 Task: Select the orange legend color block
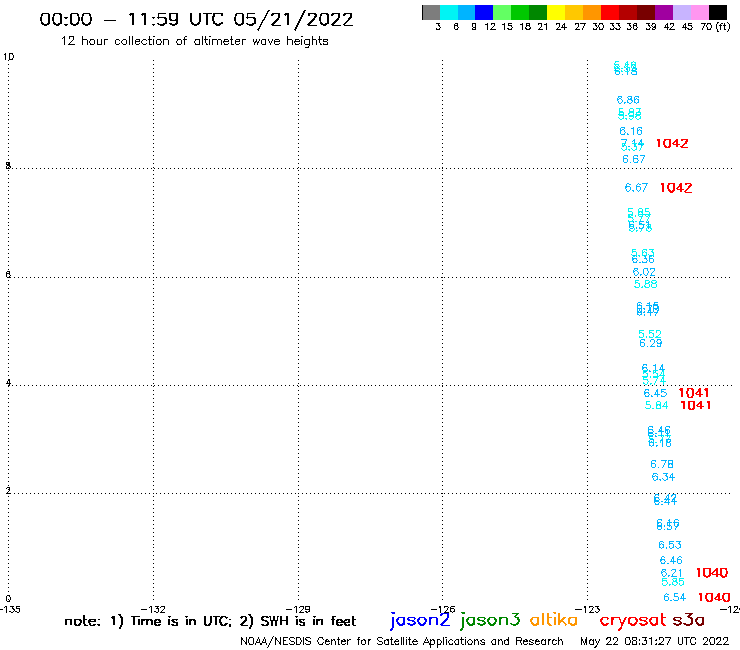click(592, 12)
